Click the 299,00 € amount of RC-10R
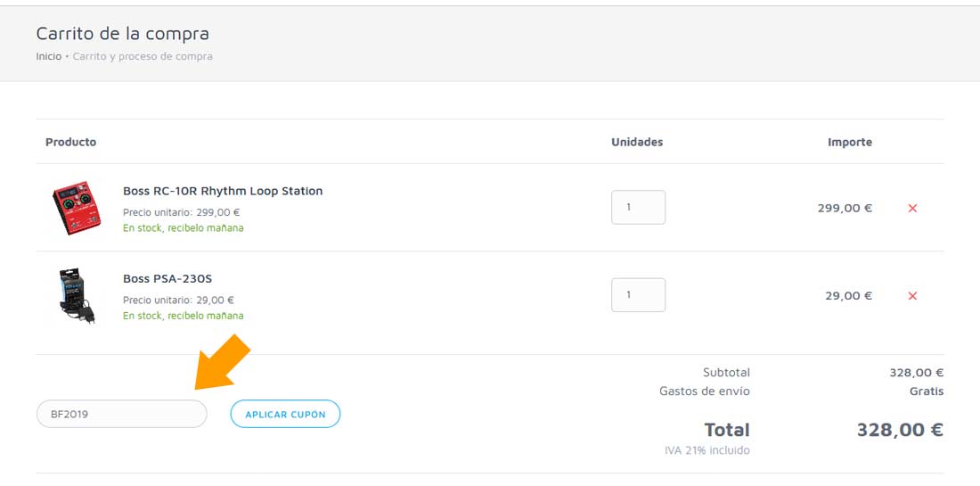 tap(845, 209)
